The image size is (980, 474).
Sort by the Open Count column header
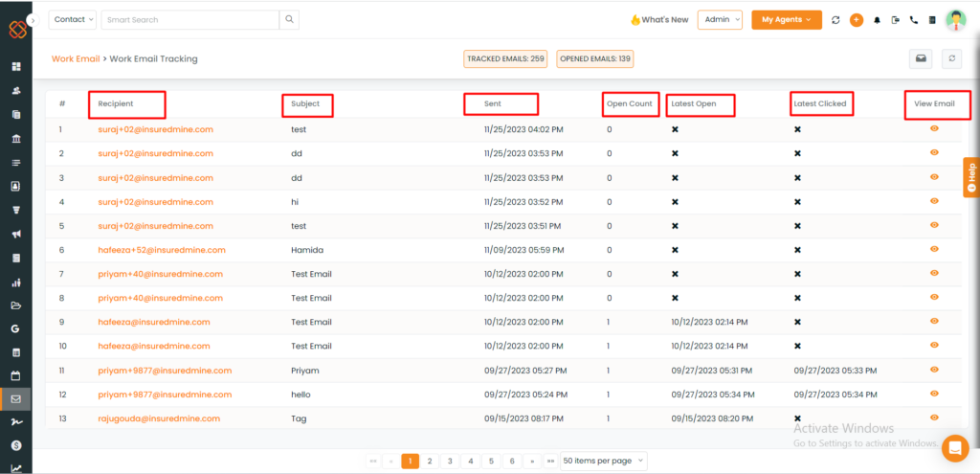coord(630,103)
